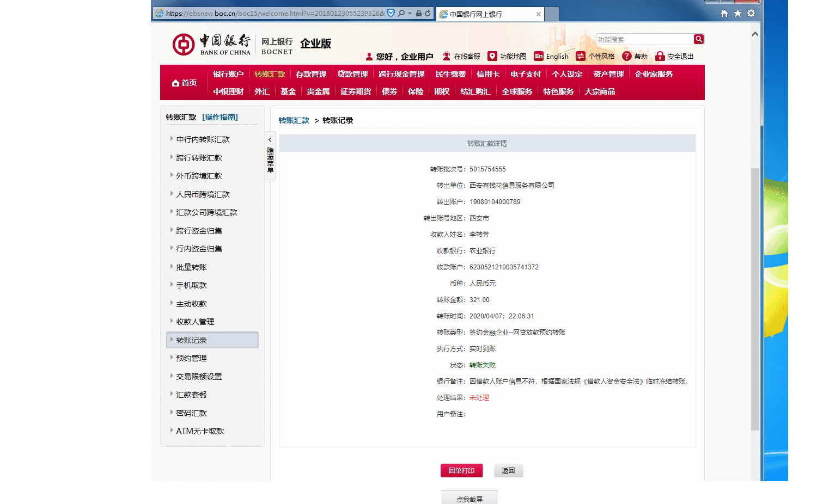Click the red search magnifier icon

pyautogui.click(x=699, y=39)
